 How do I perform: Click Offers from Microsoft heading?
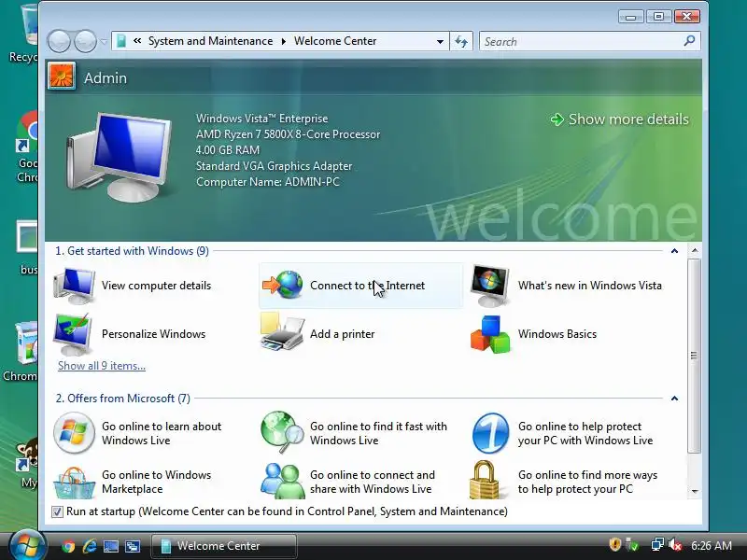(123, 399)
